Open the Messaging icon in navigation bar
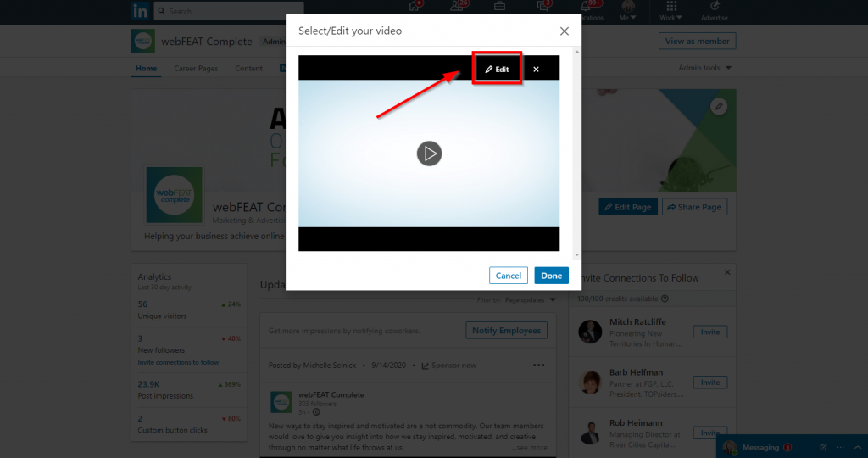The image size is (868, 458). tap(542, 6)
